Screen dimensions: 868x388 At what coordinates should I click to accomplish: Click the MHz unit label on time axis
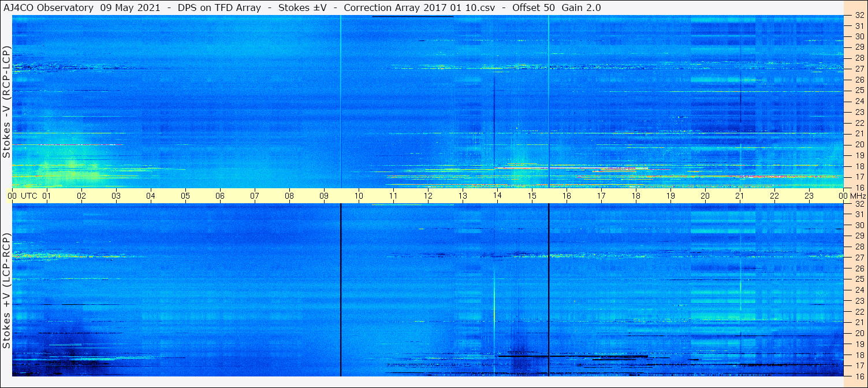click(858, 196)
